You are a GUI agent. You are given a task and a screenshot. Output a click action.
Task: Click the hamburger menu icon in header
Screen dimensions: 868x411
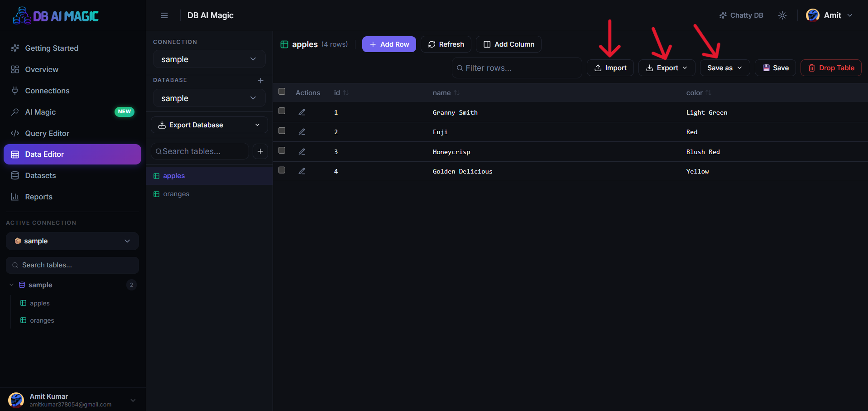164,15
